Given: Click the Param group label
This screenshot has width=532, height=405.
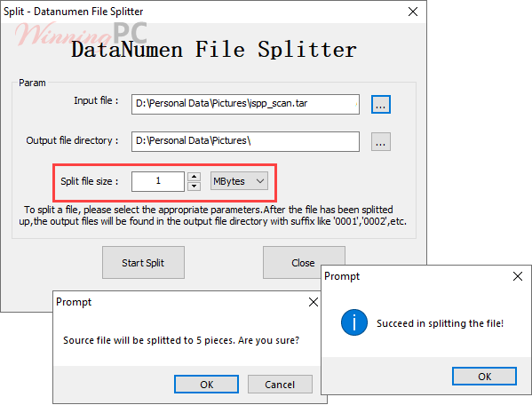Looking at the screenshot, I should pyautogui.click(x=32, y=83).
